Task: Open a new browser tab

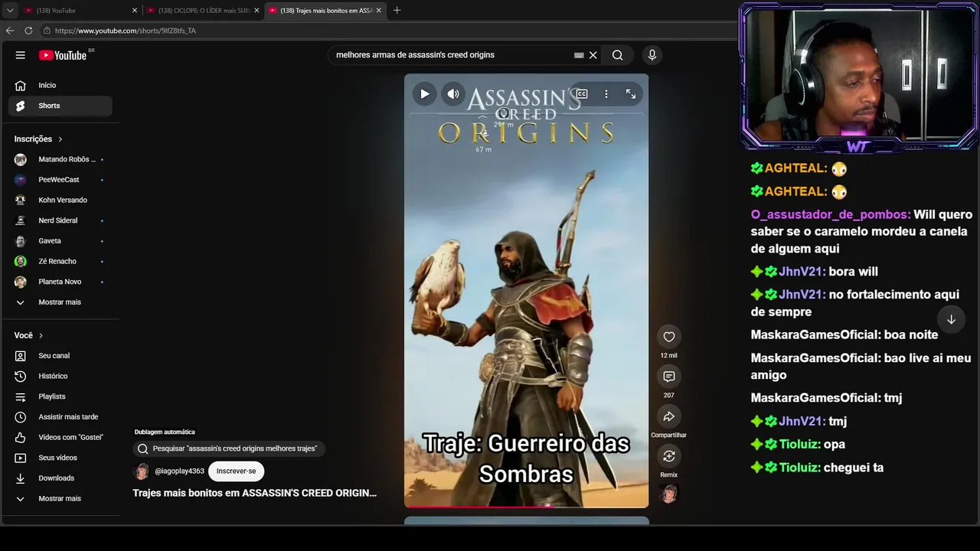Action: [x=397, y=11]
